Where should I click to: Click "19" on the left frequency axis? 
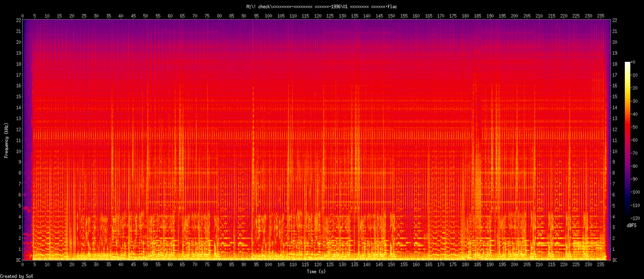[x=18, y=53]
